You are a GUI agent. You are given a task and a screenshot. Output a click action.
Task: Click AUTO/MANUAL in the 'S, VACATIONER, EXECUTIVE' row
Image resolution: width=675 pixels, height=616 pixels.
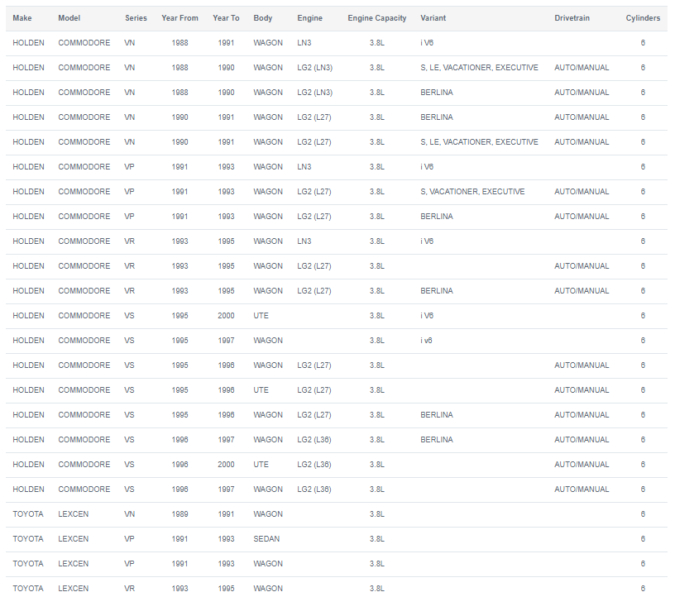tap(582, 192)
